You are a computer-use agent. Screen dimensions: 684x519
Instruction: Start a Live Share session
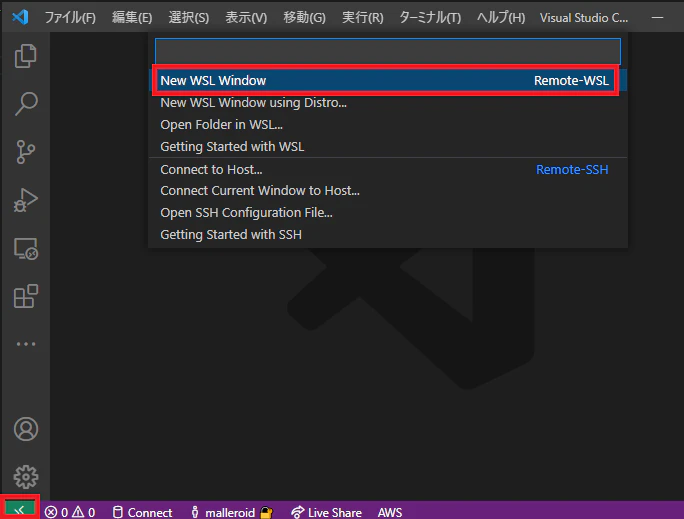tap(326, 512)
